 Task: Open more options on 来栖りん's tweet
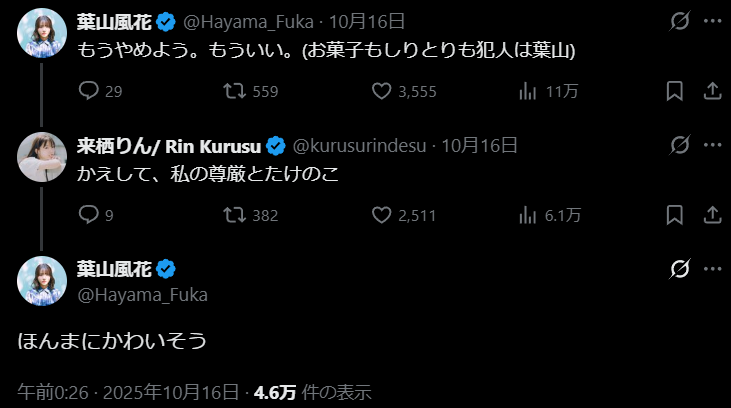[713, 145]
